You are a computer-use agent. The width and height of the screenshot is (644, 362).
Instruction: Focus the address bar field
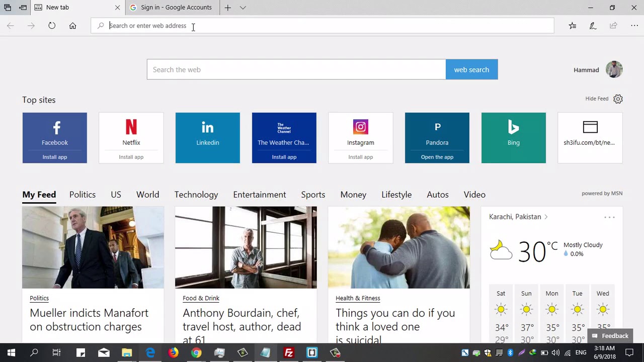[322, 26]
